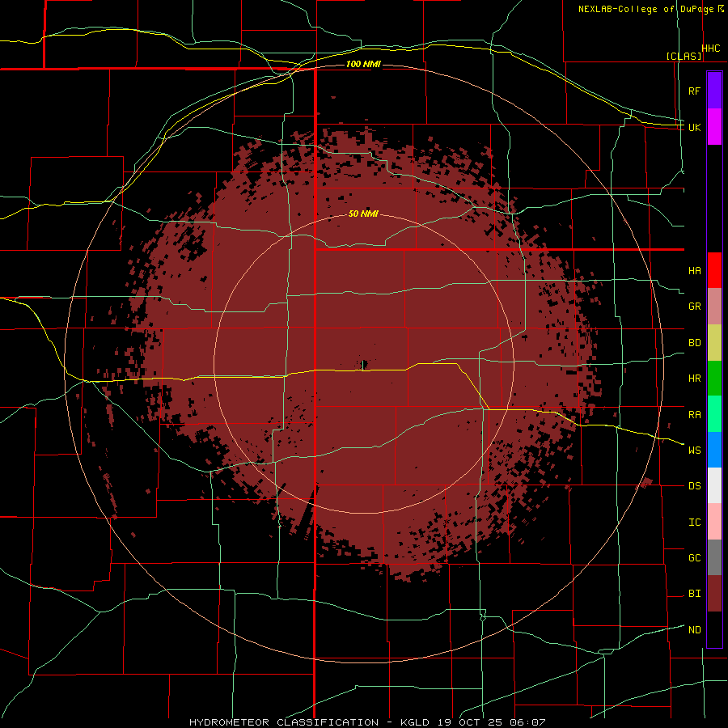This screenshot has height=728, width=728.
Task: Click the "BI" legend label
Action: [694, 594]
